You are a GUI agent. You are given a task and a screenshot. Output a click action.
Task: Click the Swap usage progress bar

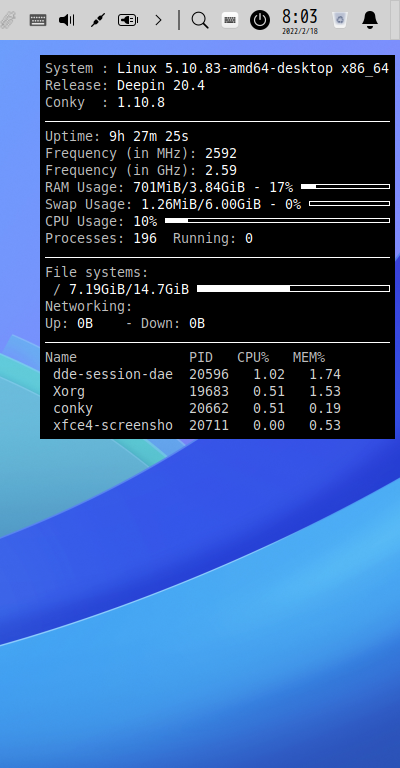tap(350, 203)
